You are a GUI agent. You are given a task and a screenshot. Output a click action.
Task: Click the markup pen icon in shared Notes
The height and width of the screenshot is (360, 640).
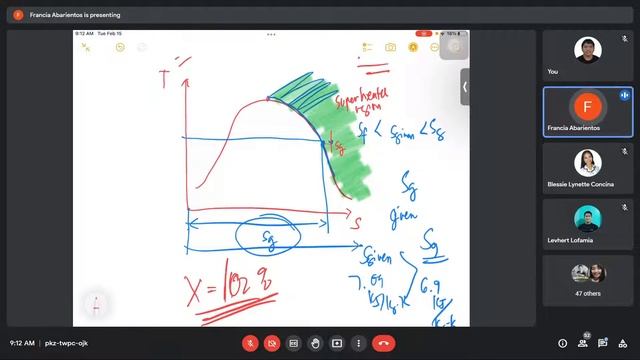413,47
